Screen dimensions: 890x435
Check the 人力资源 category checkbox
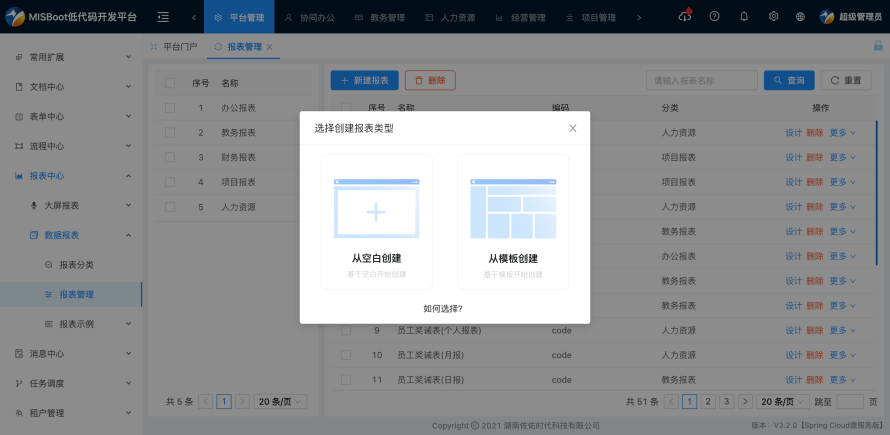[170, 207]
